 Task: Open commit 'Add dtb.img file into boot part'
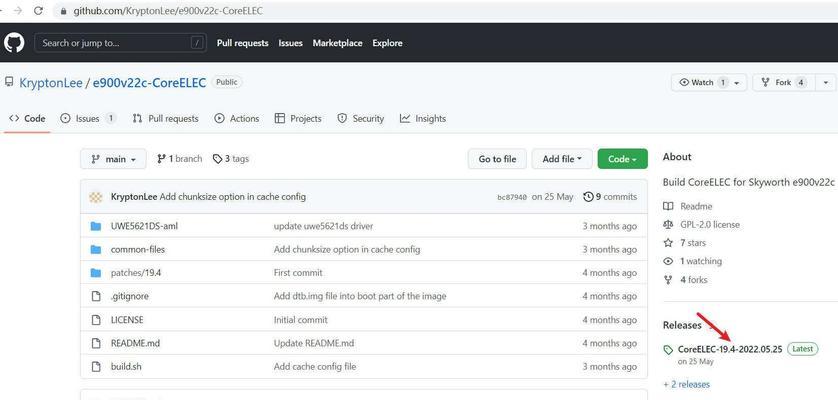[x=360, y=296]
